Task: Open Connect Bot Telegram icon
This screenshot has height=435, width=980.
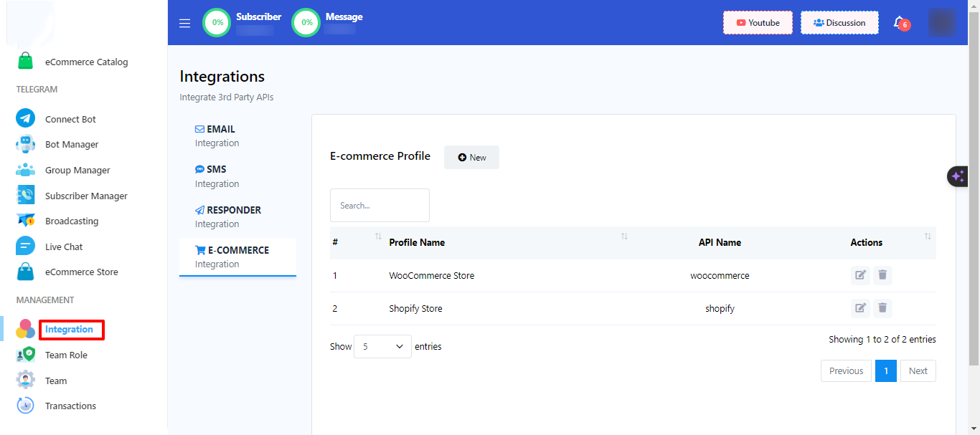Action: click(x=26, y=119)
